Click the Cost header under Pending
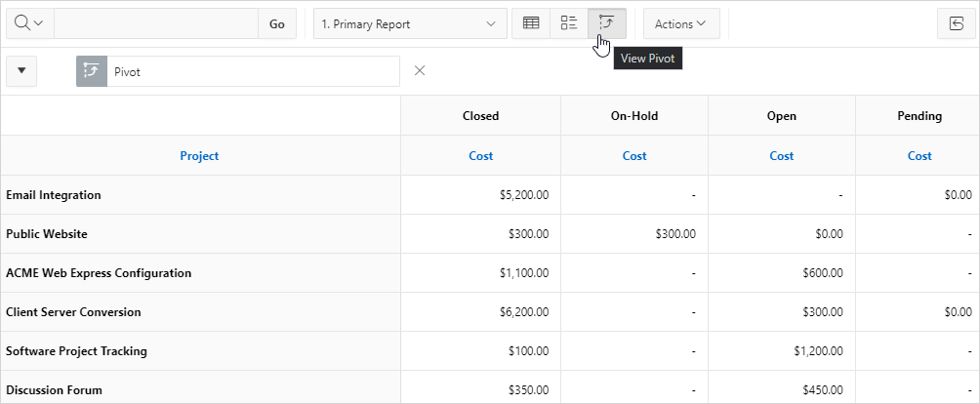The image size is (980, 404). pyautogui.click(x=919, y=156)
